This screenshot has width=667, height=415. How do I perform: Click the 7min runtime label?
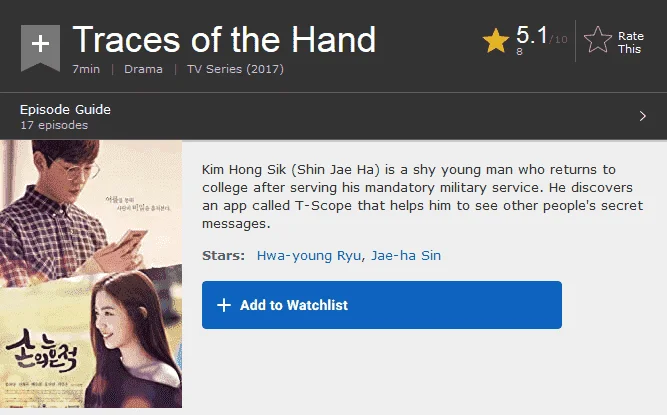[x=86, y=69]
